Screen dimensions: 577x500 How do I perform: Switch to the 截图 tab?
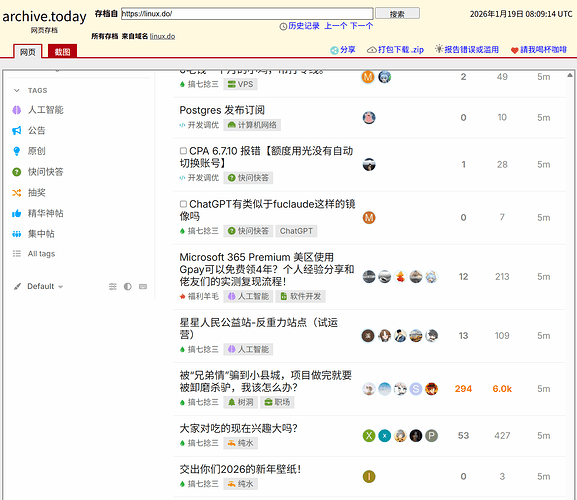(x=62, y=52)
